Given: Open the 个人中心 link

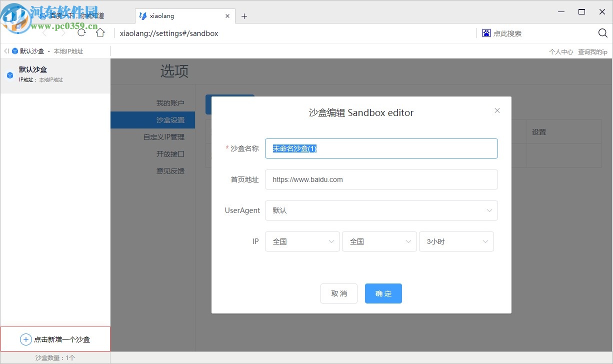Looking at the screenshot, I should [x=561, y=51].
